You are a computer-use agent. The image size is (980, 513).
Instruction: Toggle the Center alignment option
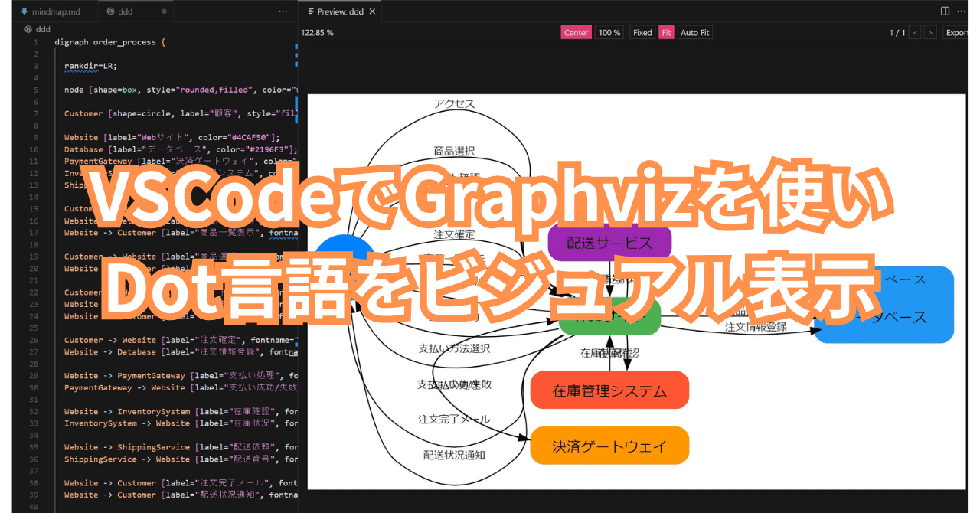(x=576, y=32)
